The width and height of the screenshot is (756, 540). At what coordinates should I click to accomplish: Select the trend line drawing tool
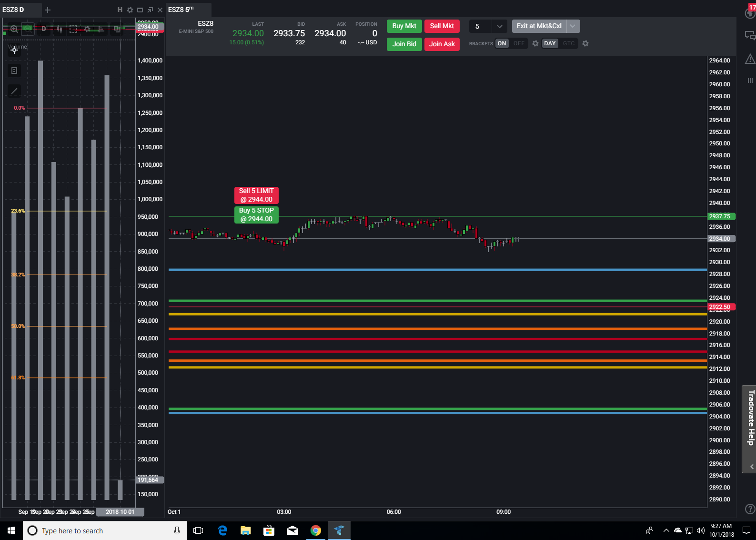[14, 91]
